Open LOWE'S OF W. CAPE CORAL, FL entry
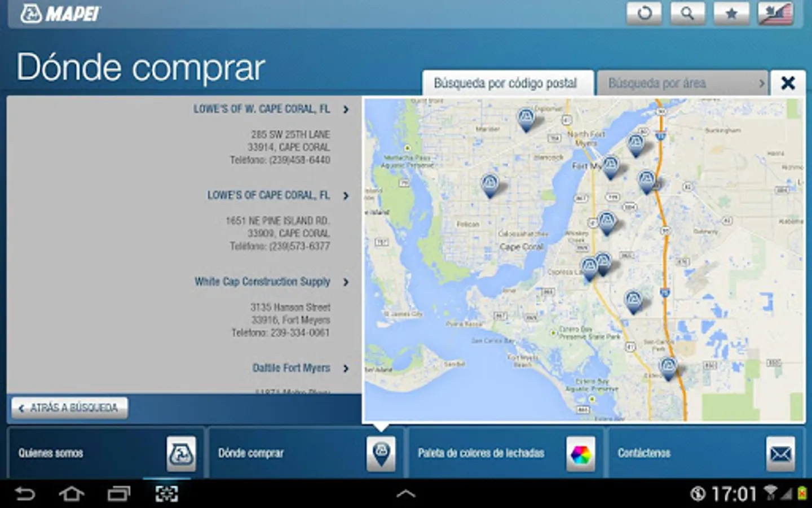The width and height of the screenshot is (812, 508). click(x=262, y=109)
